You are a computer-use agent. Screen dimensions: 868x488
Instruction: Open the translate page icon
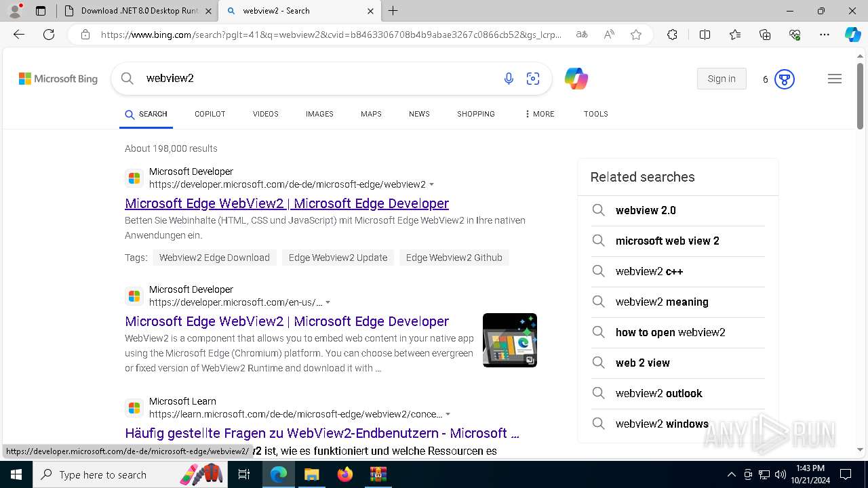pyautogui.click(x=582, y=35)
